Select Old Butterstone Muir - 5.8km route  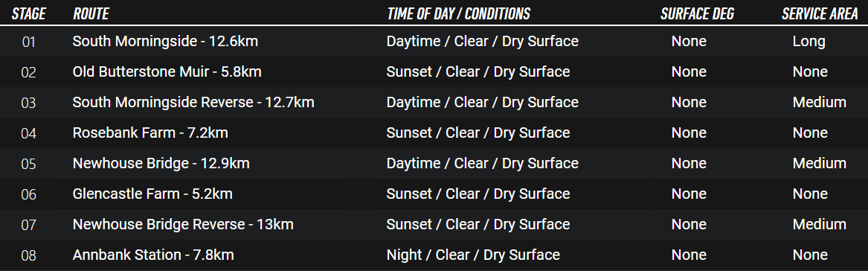167,72
